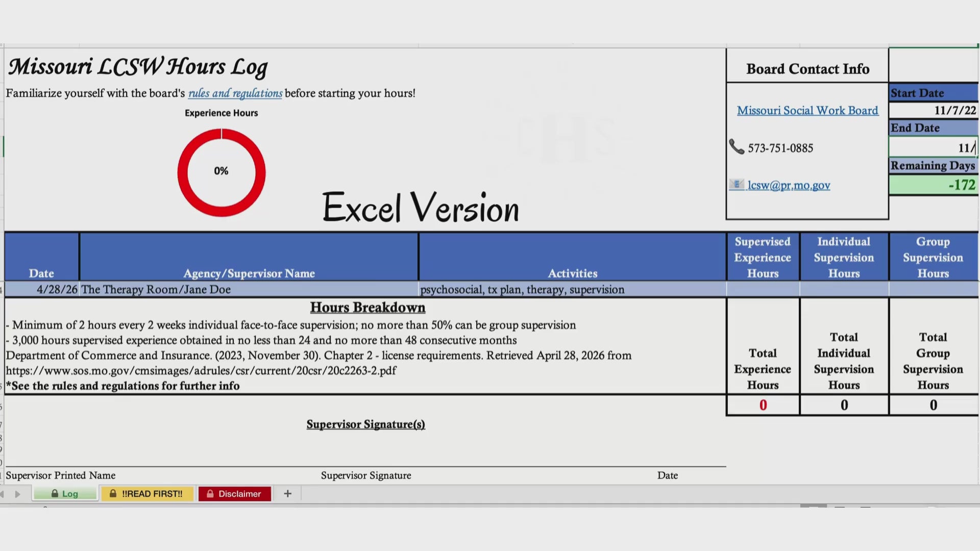Select the Missouri LCSW Hours Log title

pos(138,67)
